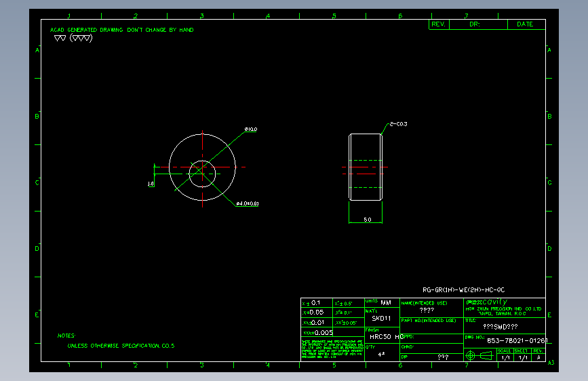Click the REV. header cell
This screenshot has width=588, height=381.
439,24
